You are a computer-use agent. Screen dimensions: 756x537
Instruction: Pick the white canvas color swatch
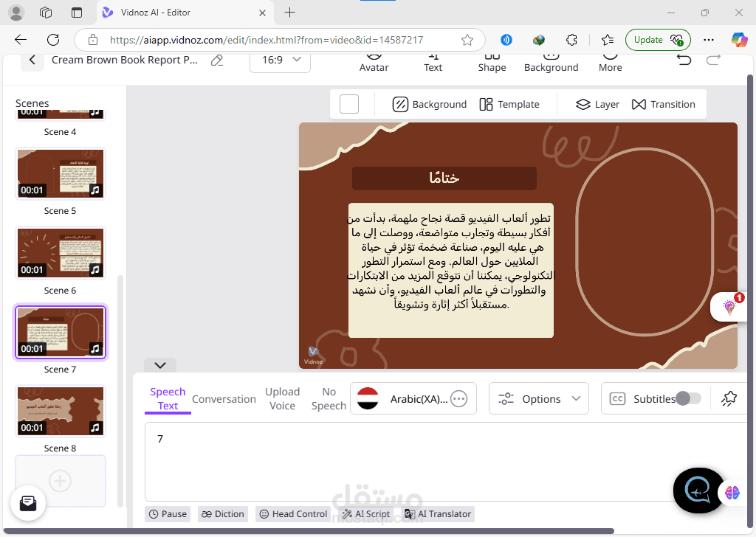(349, 104)
